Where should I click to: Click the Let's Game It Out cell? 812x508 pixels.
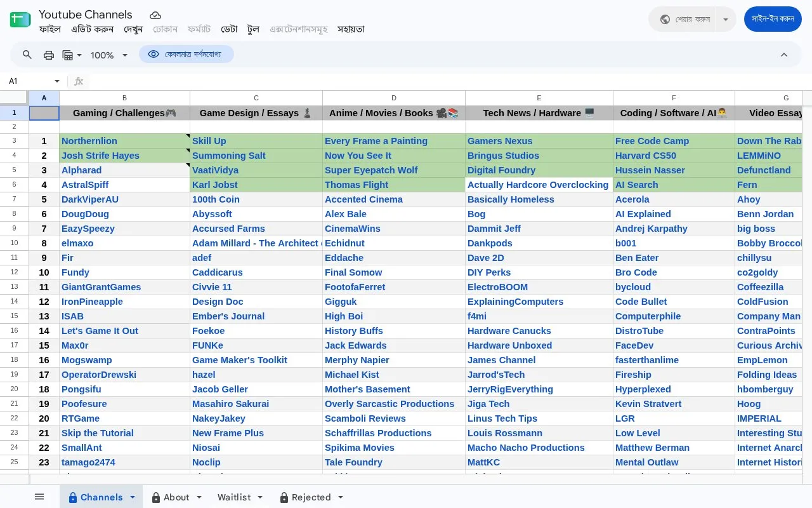click(124, 331)
